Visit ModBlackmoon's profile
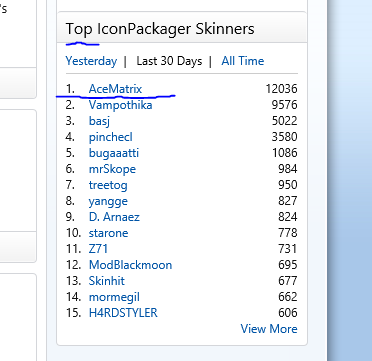This screenshot has height=361, width=372. click(130, 265)
